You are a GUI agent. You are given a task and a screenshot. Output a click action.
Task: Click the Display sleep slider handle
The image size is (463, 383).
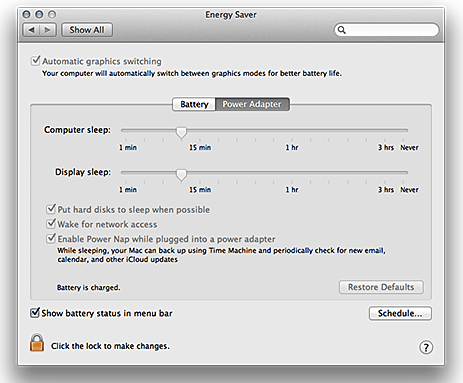tap(181, 174)
